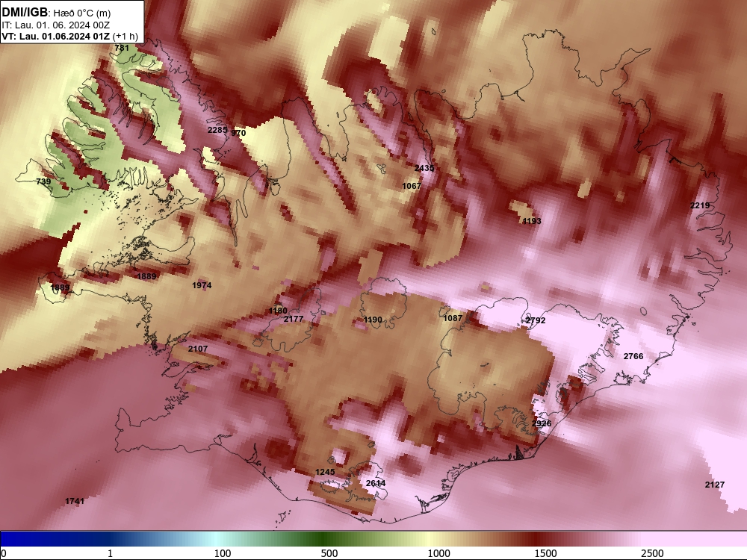The width and height of the screenshot is (747, 560).
Task: Click the map value "2219"
Action: click(700, 205)
